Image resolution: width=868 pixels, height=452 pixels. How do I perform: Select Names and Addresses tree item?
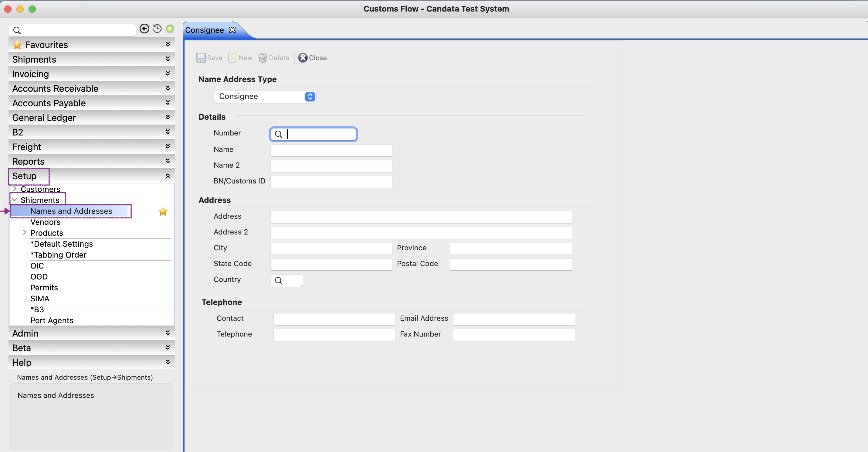[x=71, y=211]
